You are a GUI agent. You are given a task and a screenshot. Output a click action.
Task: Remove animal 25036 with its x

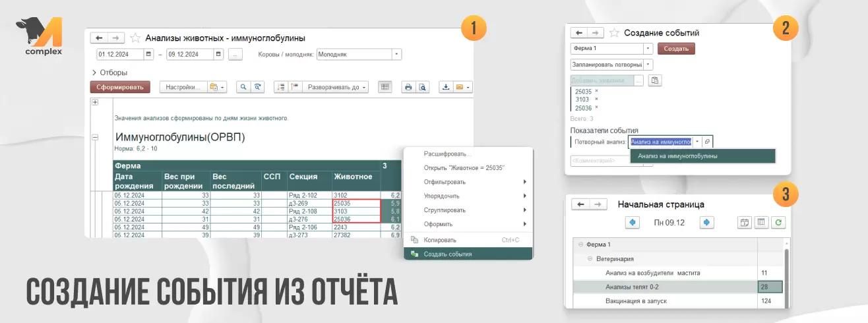click(x=596, y=107)
